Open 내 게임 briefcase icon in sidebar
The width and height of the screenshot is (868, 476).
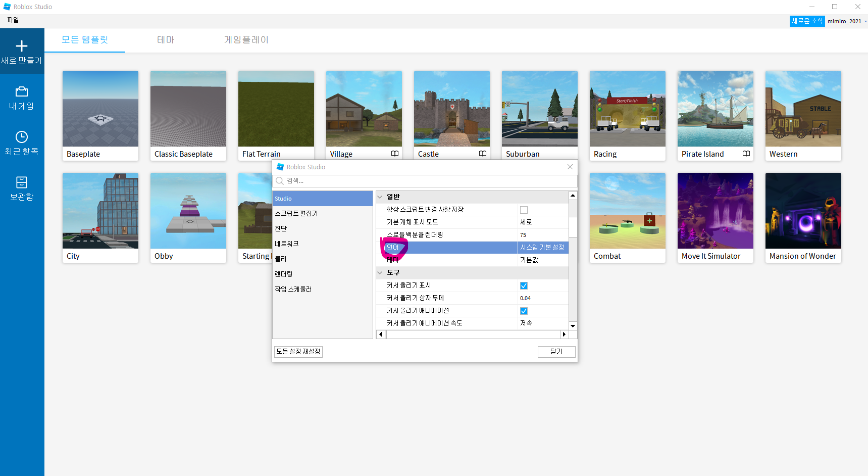pyautogui.click(x=22, y=91)
